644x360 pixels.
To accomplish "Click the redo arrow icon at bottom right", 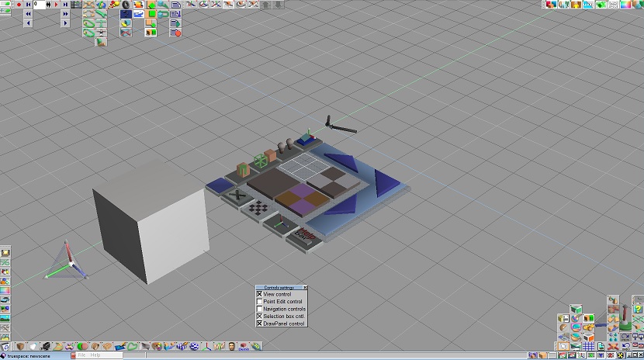I will (x=625, y=337).
